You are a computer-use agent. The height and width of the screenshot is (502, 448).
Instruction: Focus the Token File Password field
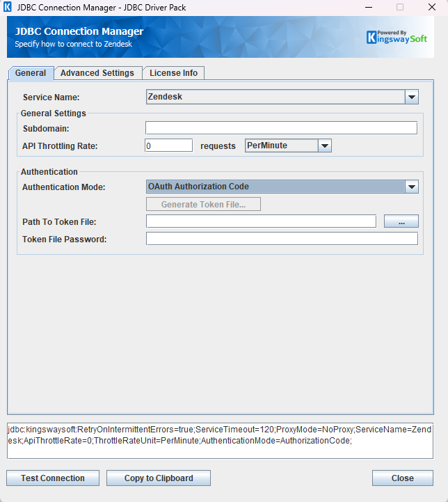tap(281, 239)
